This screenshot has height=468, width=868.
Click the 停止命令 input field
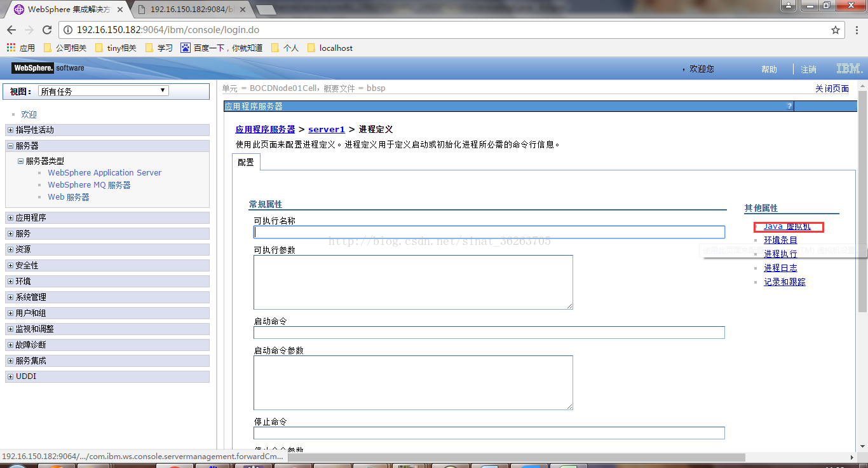point(489,433)
